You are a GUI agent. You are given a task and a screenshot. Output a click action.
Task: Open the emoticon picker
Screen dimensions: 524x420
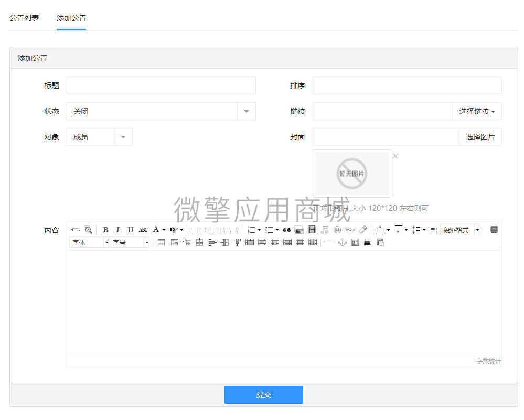pos(337,230)
